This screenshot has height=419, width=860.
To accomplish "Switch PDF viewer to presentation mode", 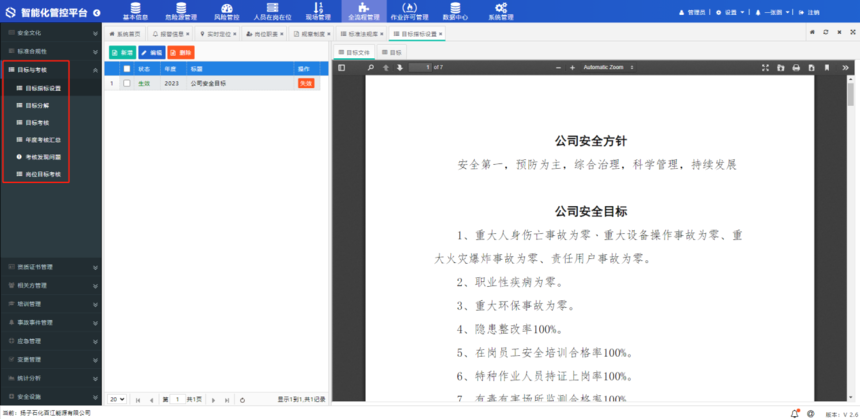I will (x=766, y=67).
